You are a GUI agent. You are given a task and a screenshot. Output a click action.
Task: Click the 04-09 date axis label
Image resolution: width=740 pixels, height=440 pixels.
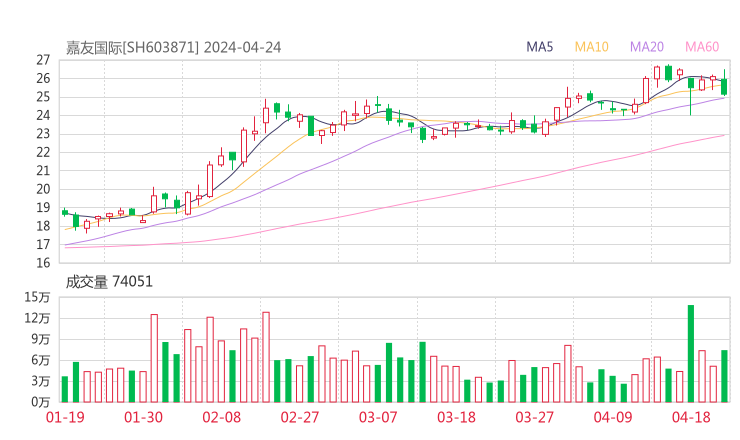point(613,417)
